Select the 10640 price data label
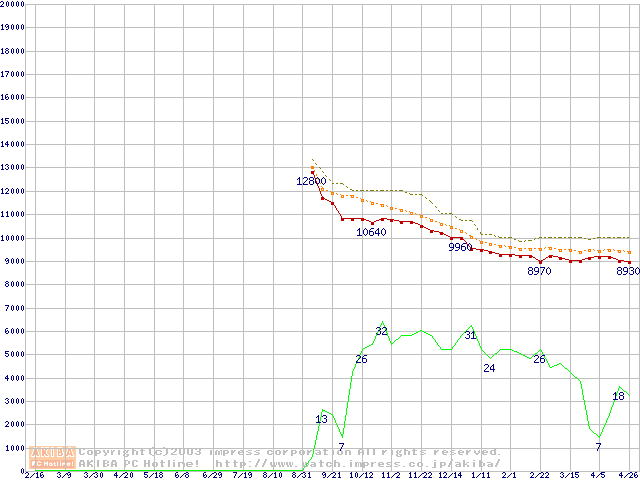This screenshot has width=640, height=480. tap(371, 232)
